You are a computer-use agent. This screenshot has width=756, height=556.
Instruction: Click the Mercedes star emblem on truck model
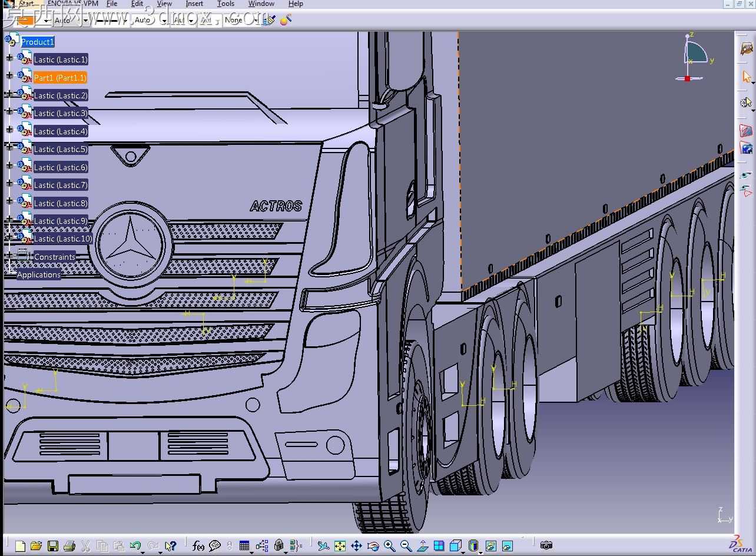[130, 244]
